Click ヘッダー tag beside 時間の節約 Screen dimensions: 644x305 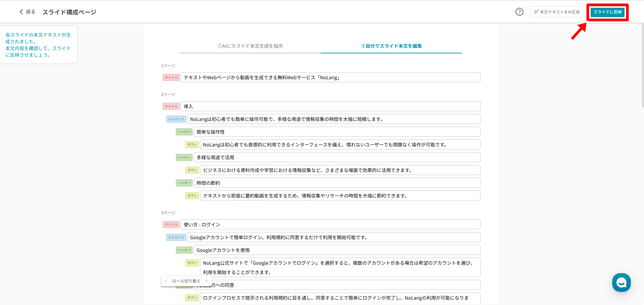[x=184, y=183]
